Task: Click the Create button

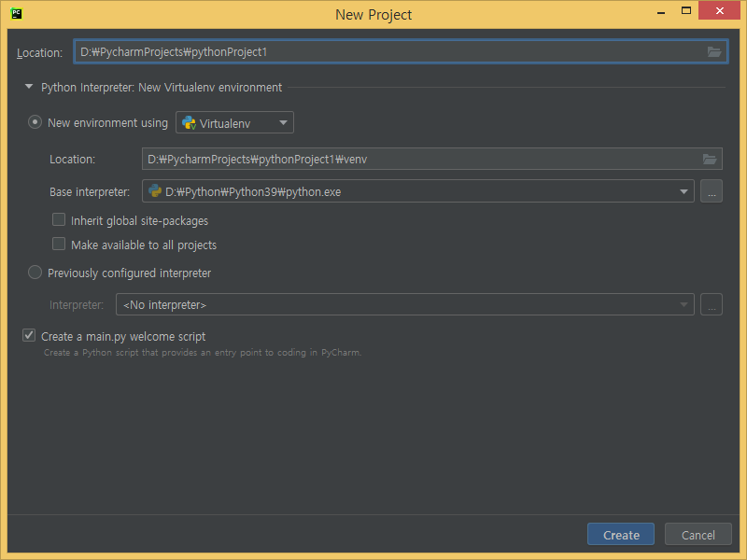Action: pos(621,534)
